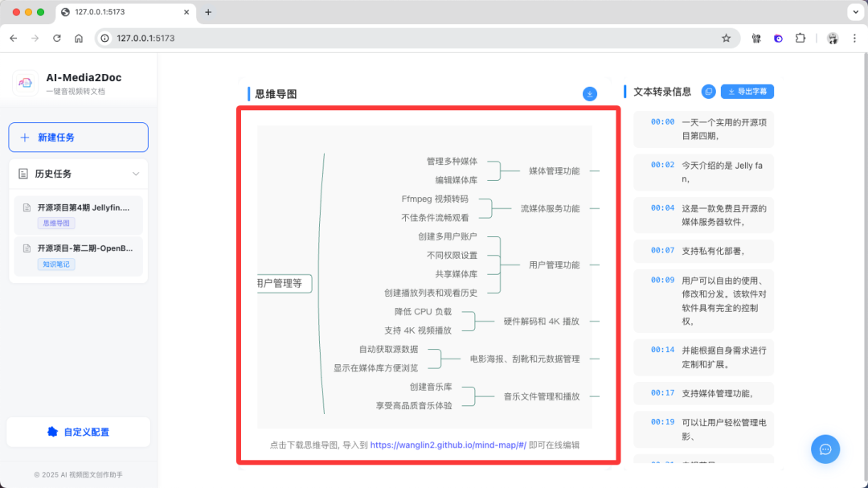Open the 开源项目第4期 Jellyfin task
This screenshot has height=488, width=868.
tap(78, 215)
